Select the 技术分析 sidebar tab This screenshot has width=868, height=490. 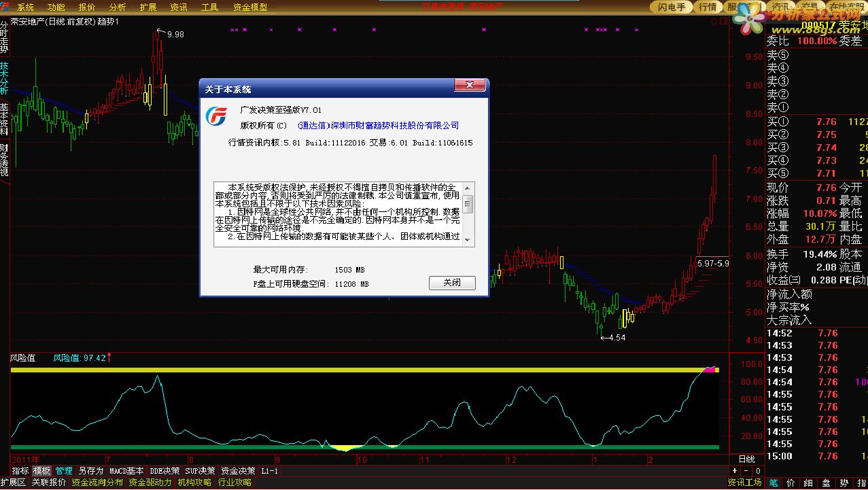[4, 78]
